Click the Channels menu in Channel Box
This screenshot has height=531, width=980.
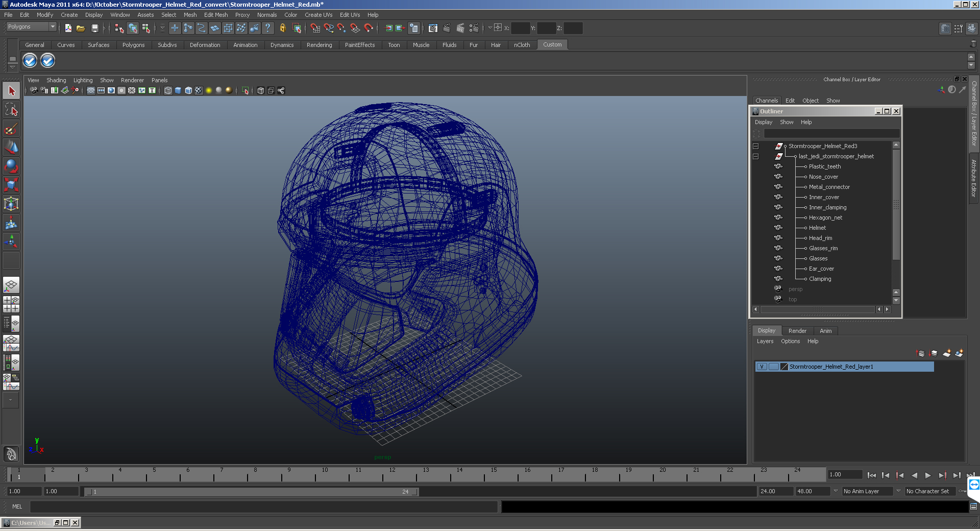tap(767, 101)
